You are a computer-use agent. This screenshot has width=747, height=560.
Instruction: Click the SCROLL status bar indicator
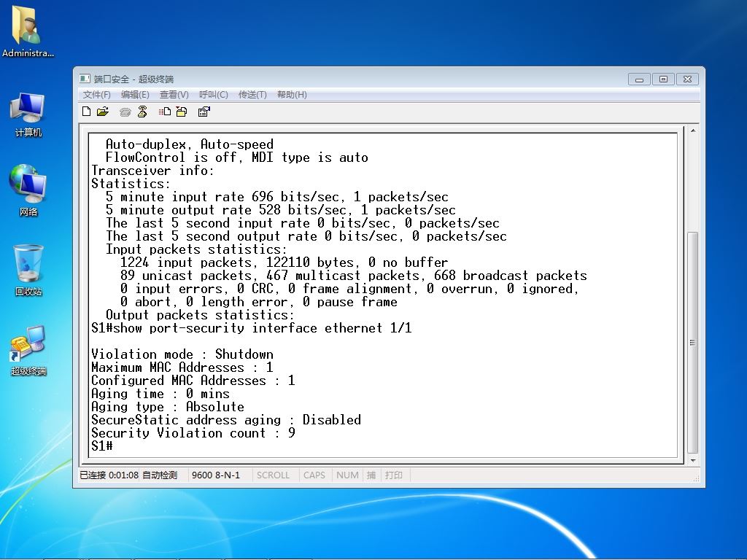click(x=273, y=475)
